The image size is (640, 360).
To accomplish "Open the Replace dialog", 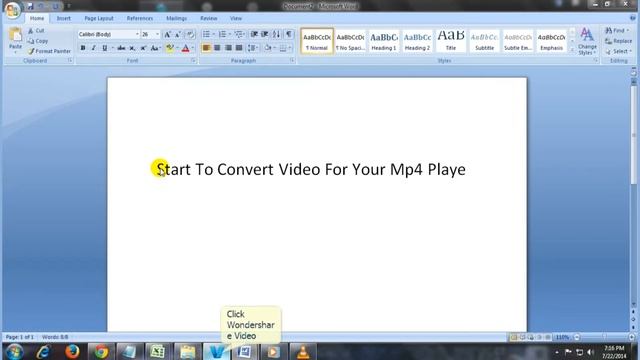I will [x=618, y=41].
